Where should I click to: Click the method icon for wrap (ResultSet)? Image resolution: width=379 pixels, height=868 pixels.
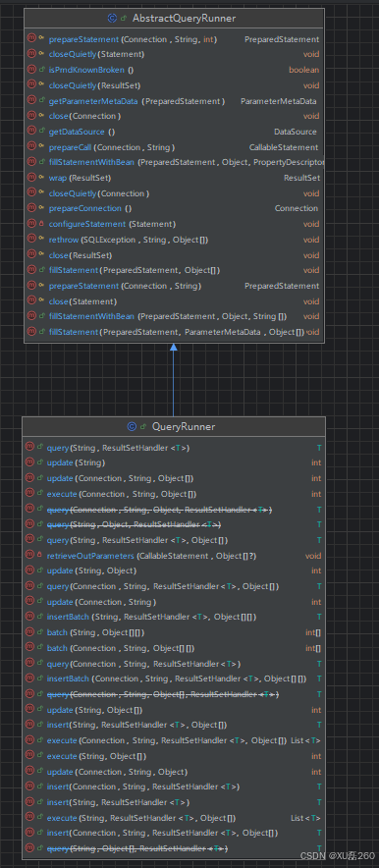(x=31, y=178)
